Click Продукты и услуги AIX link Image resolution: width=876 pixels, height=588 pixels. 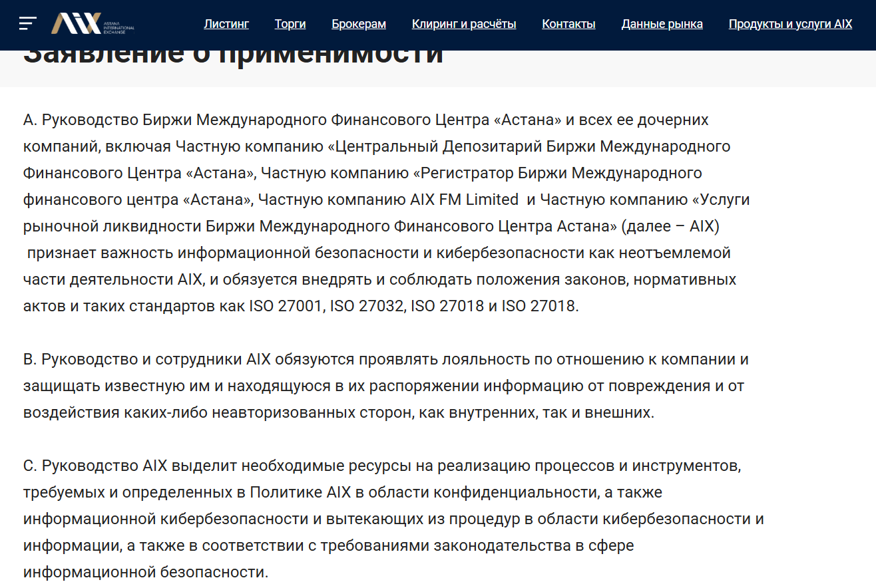pos(790,24)
